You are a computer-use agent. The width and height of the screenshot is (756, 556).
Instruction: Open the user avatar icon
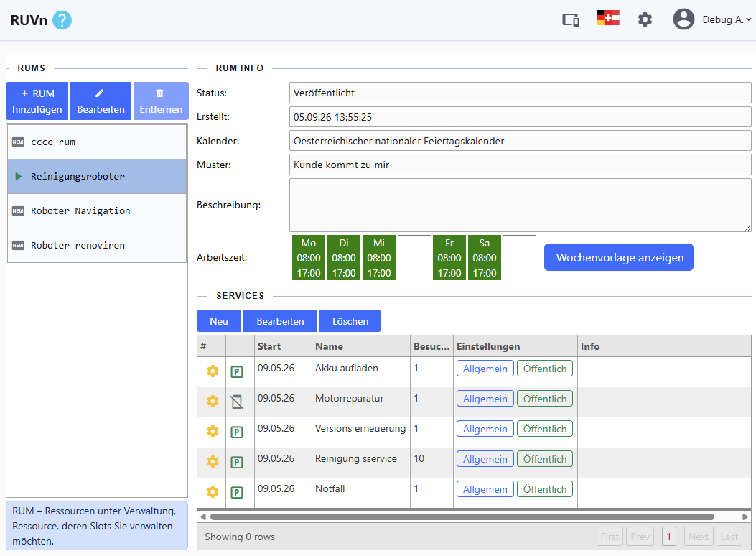pos(683,19)
